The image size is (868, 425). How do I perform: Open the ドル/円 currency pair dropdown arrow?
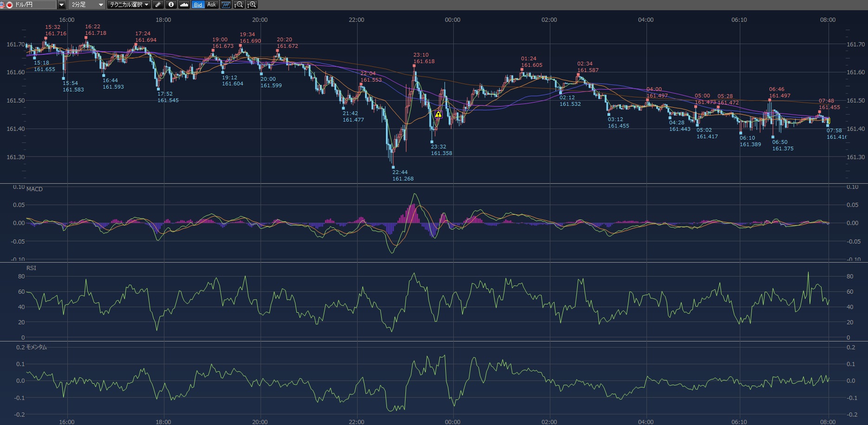coord(61,5)
